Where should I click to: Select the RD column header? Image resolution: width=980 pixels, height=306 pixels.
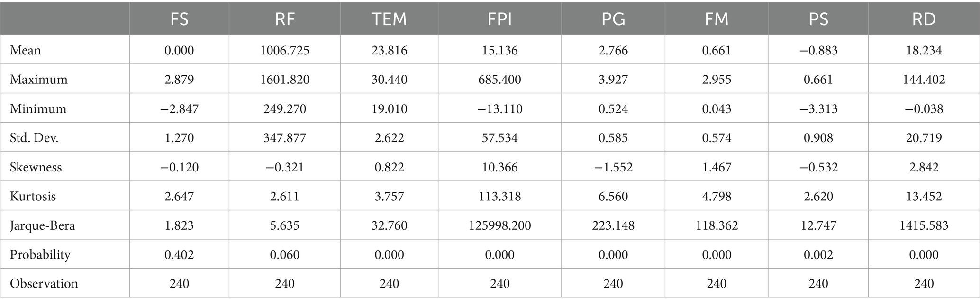click(x=924, y=19)
